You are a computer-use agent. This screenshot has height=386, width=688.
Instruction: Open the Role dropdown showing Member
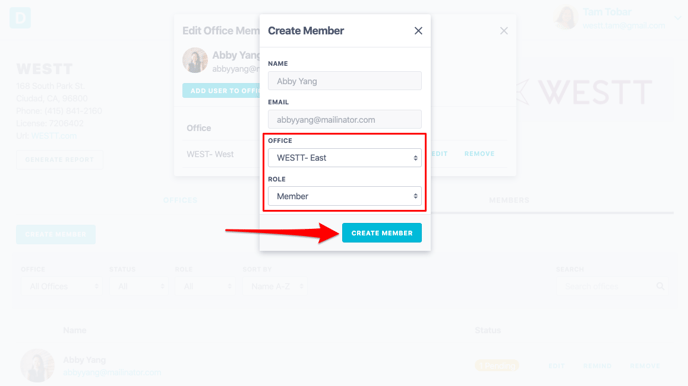(x=345, y=196)
